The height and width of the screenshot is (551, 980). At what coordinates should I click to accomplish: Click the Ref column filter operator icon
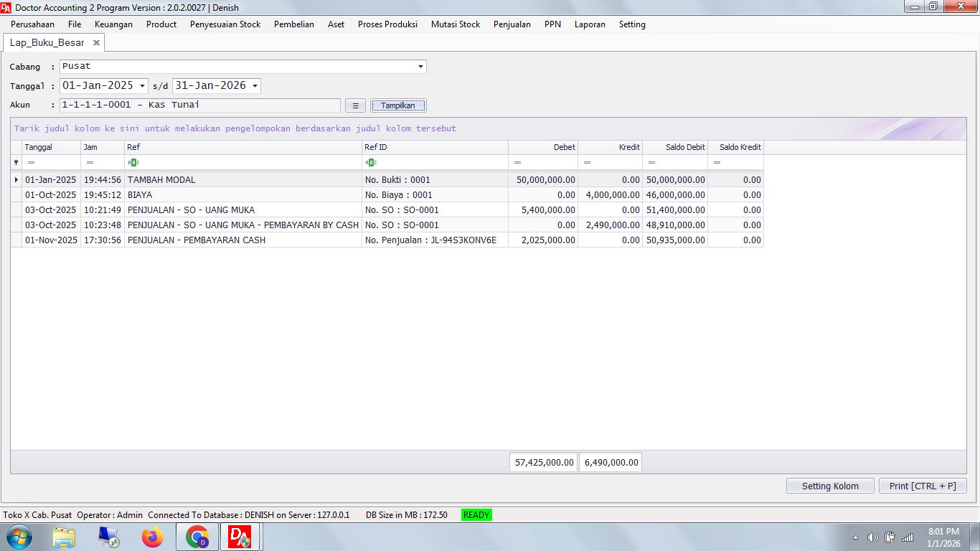coord(133,163)
